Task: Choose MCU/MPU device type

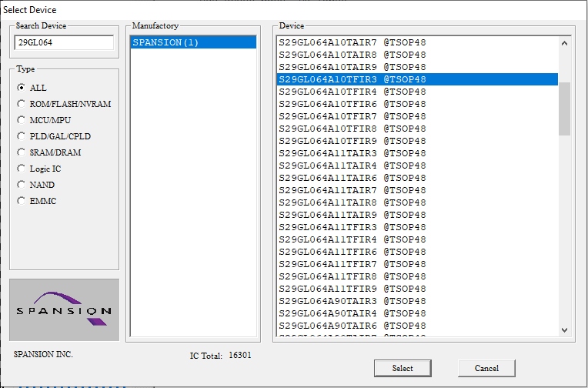Action: pyautogui.click(x=22, y=119)
